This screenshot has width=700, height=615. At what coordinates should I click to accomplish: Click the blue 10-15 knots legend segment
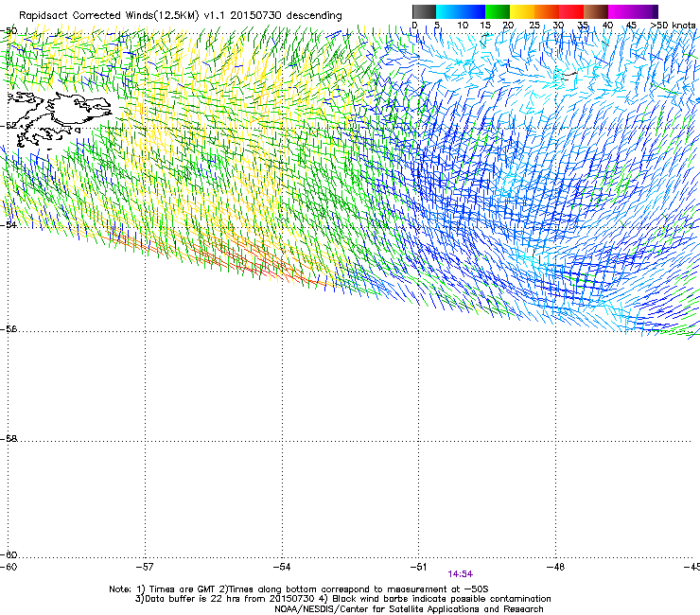(x=473, y=11)
